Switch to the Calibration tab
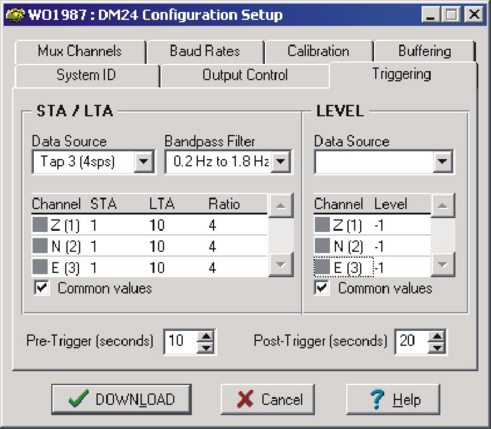Viewport: 491px width, 429px height. coord(319,51)
